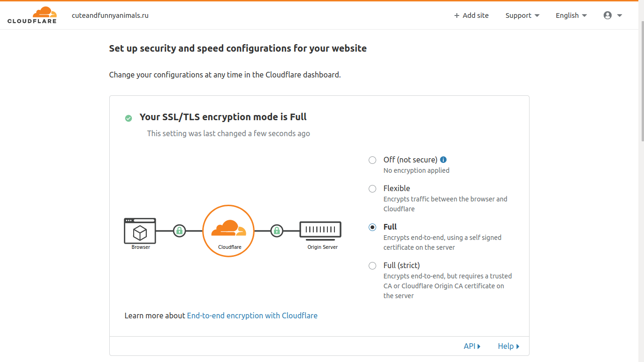
Task: Click the Add site button
Action: point(471,15)
